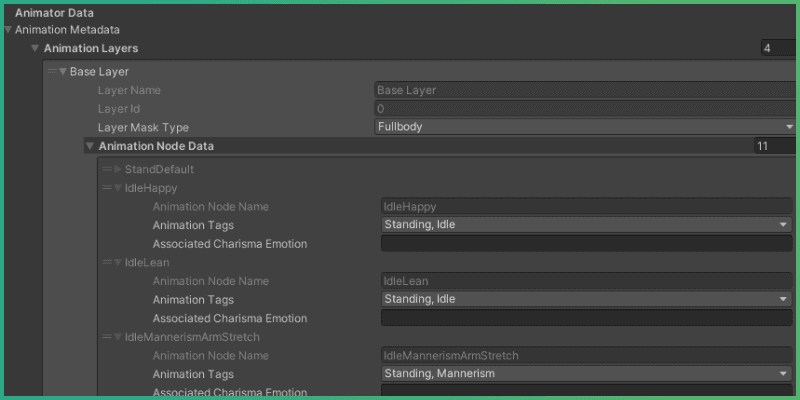Collapse the IdleLean node entry

point(117,263)
